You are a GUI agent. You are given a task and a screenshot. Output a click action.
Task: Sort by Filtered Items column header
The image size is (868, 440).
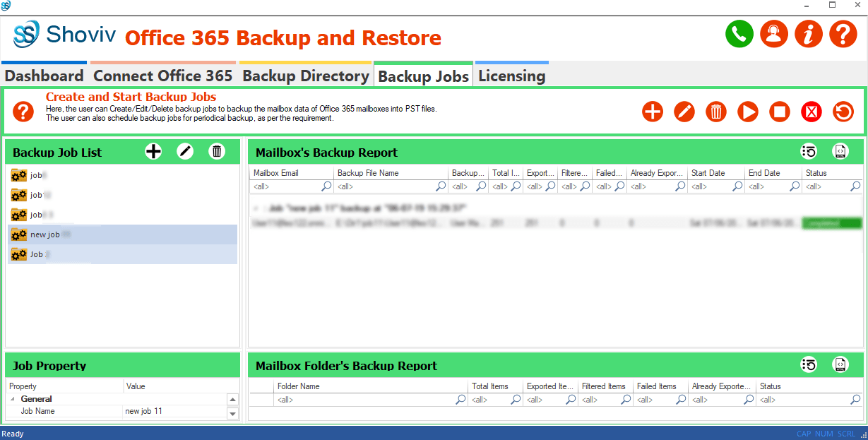point(605,386)
